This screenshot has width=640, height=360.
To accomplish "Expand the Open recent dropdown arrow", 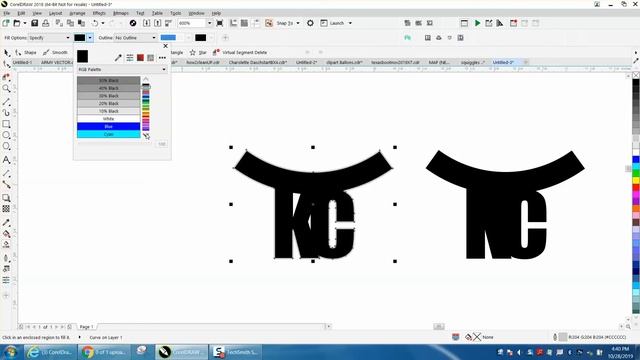I will (x=25, y=23).
